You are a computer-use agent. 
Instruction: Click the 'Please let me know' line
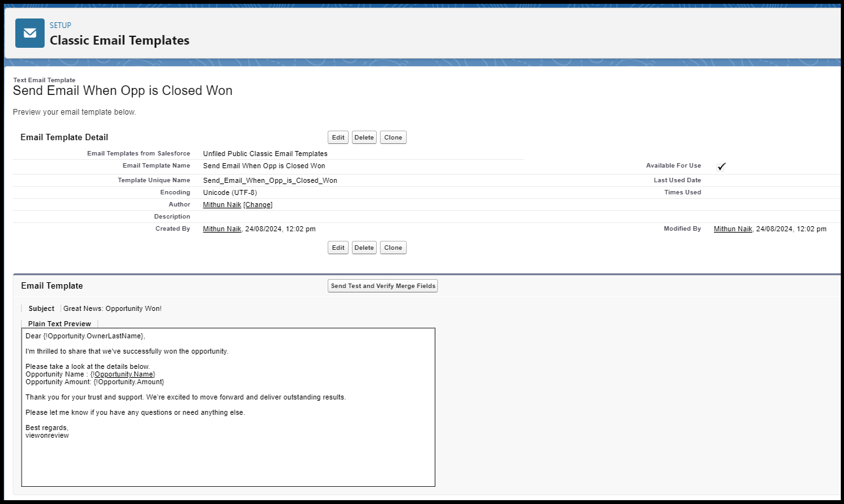tap(135, 412)
